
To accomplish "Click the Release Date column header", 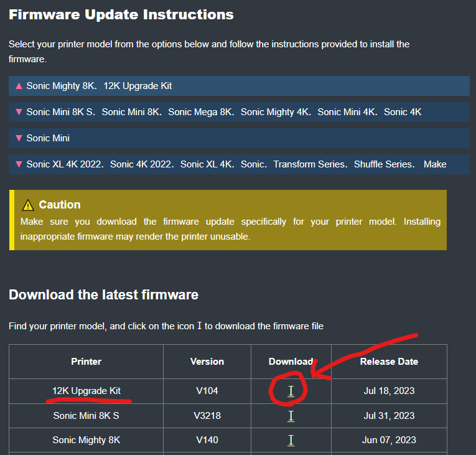I will click(389, 362).
